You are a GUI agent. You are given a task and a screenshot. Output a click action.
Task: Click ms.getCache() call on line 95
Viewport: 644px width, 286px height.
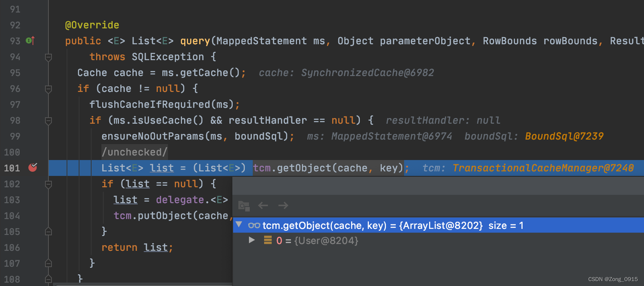point(201,73)
